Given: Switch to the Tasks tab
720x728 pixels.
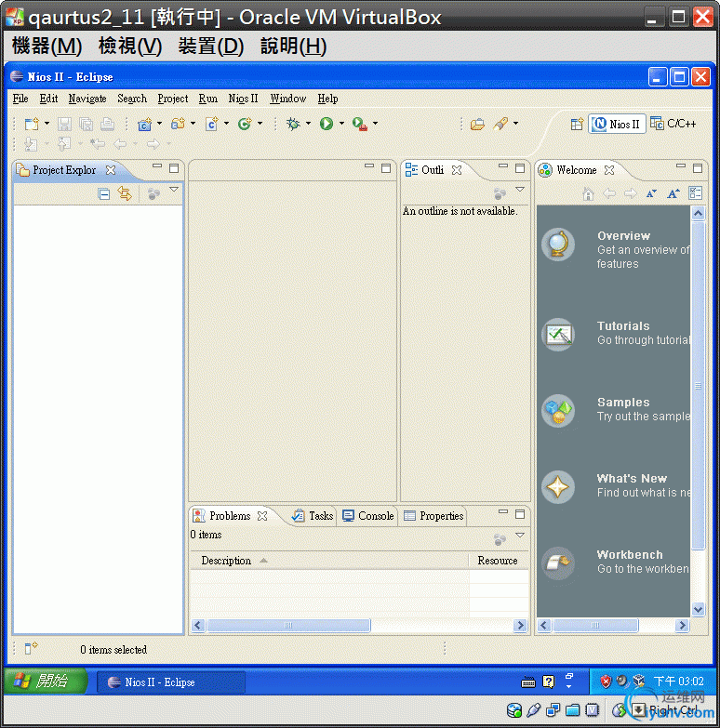Looking at the screenshot, I should click(313, 516).
